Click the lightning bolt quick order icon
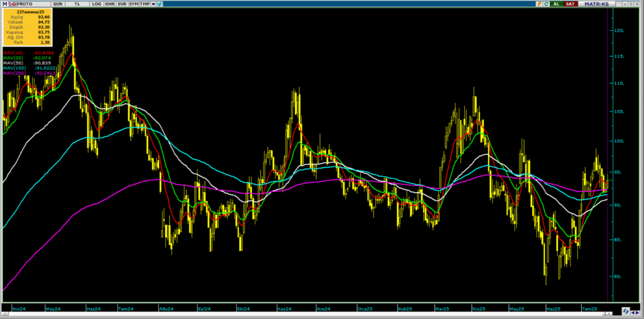This screenshot has width=644, height=319. click(x=538, y=4)
